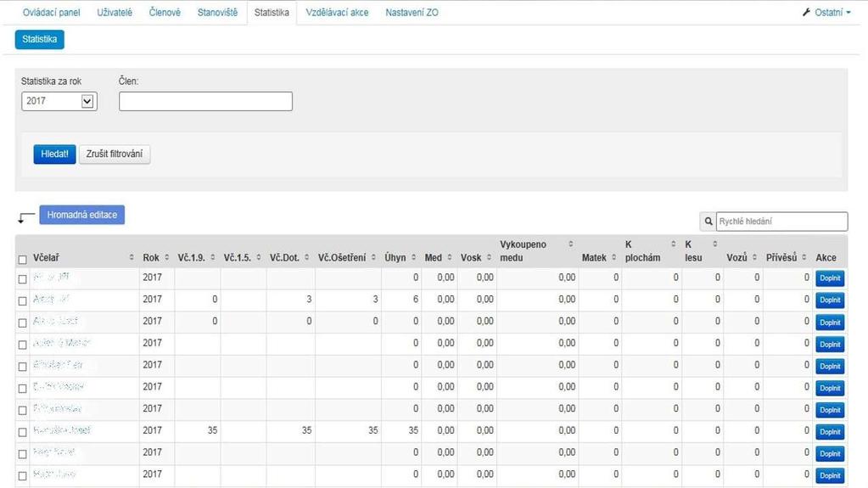The image size is (868, 488).
Task: Select the Statistika tab in navigation
Action: pyautogui.click(x=272, y=12)
